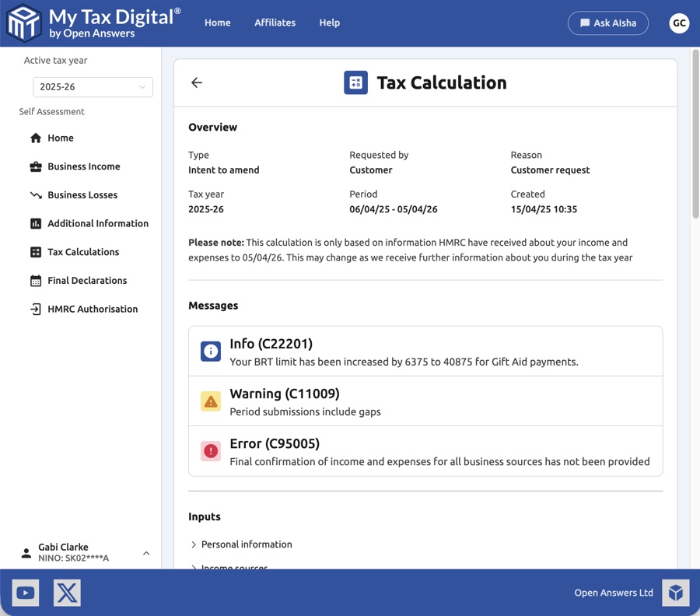Select Final Declarations in the sidebar
This screenshot has height=616, width=700.
[x=87, y=280]
